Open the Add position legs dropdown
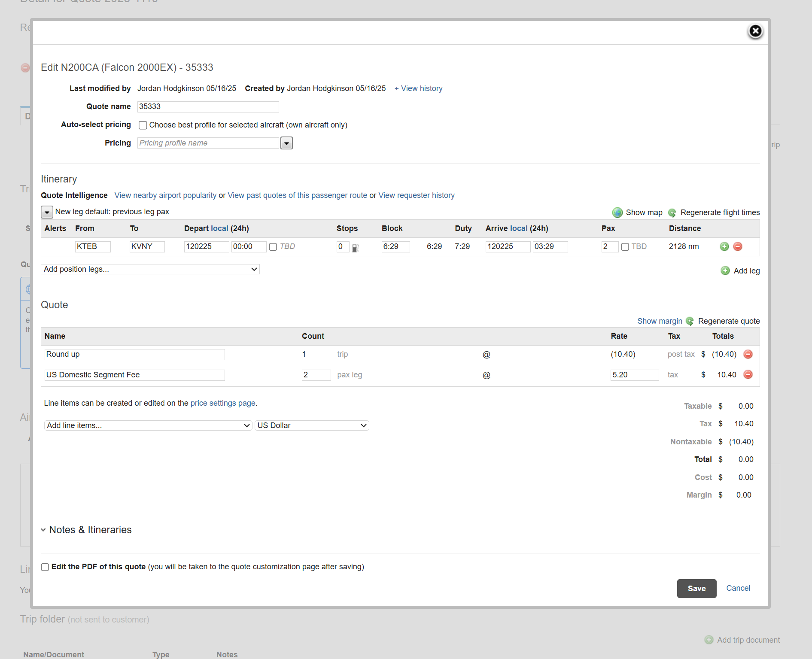Viewport: 812px width, 659px height. pos(150,269)
